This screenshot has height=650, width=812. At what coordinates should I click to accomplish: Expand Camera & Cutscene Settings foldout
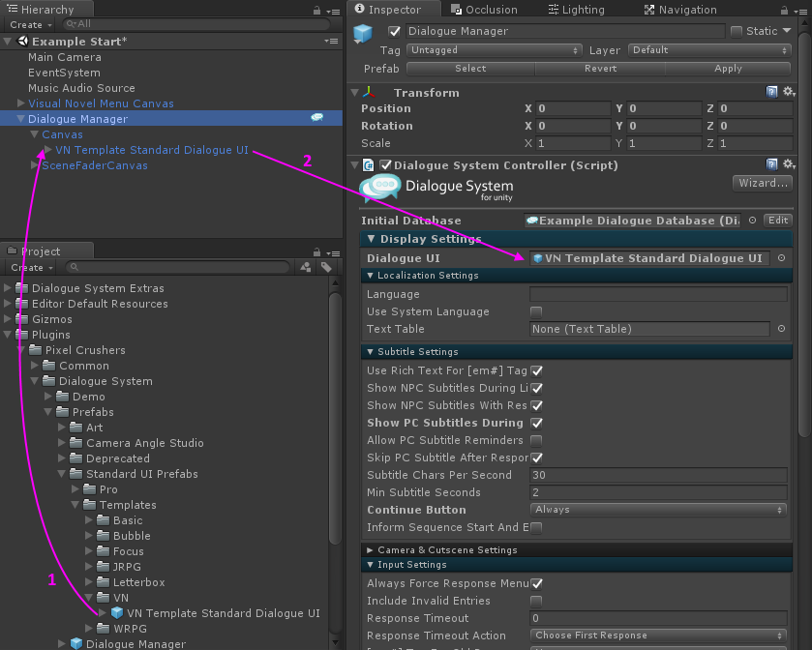coord(370,550)
